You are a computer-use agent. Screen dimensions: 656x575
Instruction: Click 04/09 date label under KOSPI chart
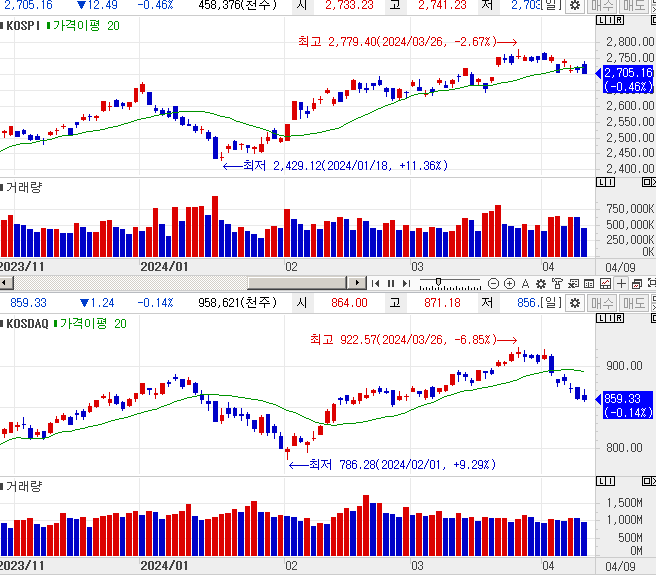click(x=620, y=267)
